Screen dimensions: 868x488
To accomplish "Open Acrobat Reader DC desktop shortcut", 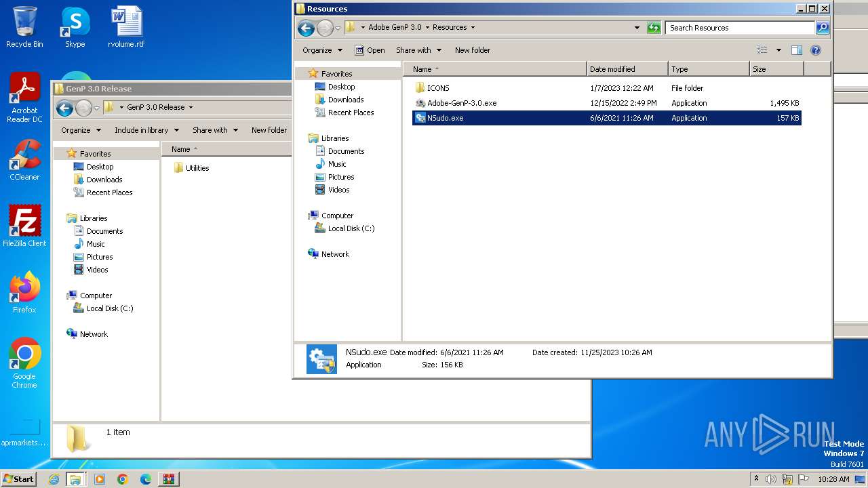I will tap(24, 98).
